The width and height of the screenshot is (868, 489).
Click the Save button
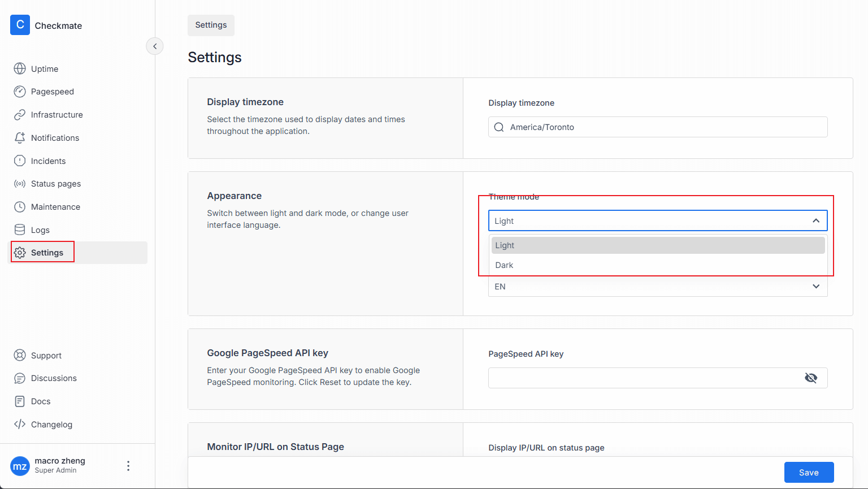coord(809,473)
